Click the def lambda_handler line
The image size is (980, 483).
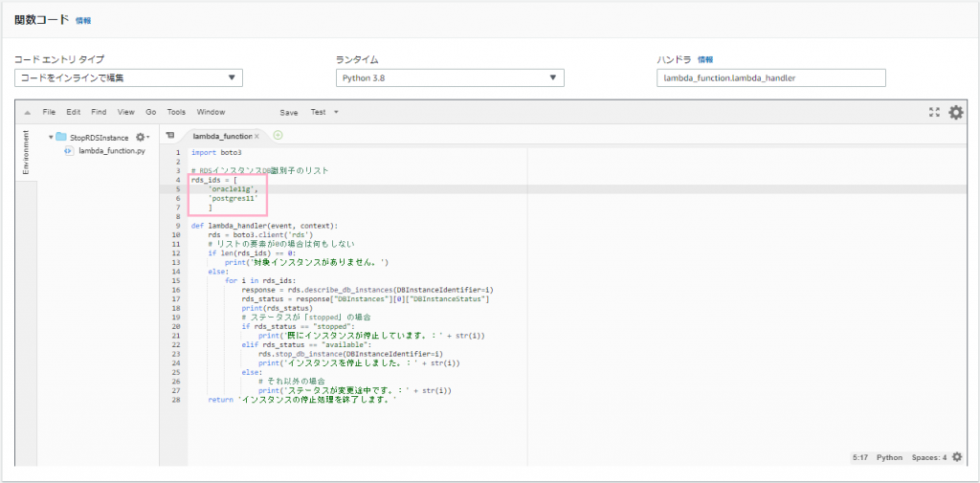pyautogui.click(x=266, y=226)
